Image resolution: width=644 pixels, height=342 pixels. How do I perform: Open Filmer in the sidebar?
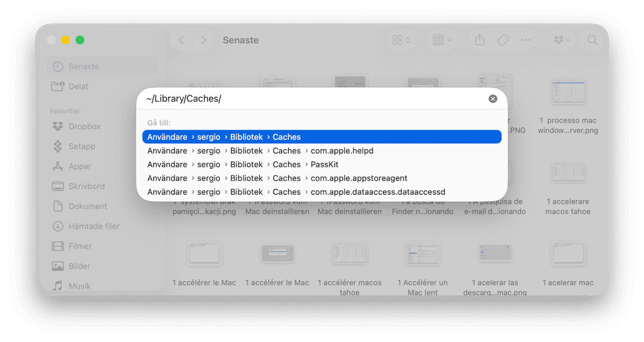click(x=102, y=246)
